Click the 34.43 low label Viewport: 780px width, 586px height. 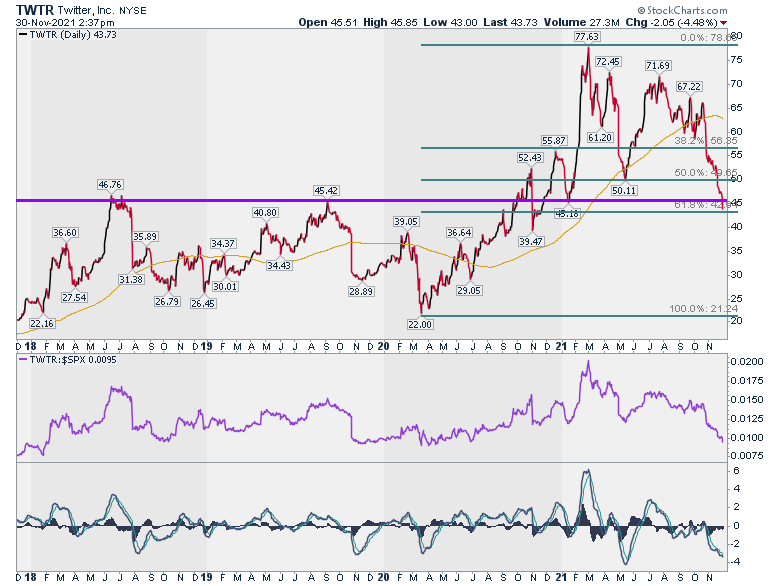point(279,266)
